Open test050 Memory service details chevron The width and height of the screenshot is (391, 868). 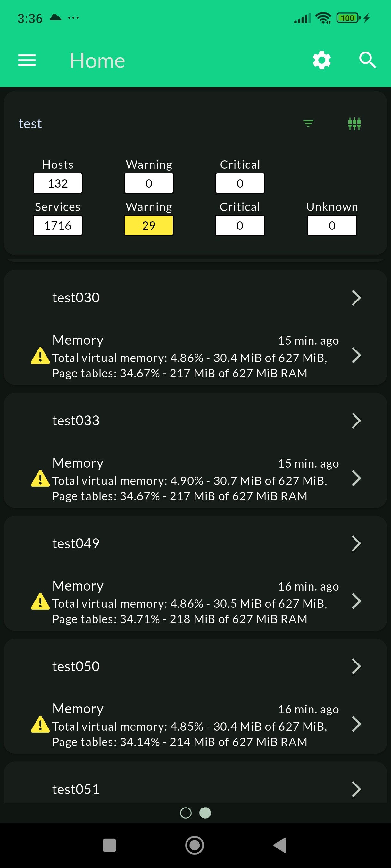356,724
